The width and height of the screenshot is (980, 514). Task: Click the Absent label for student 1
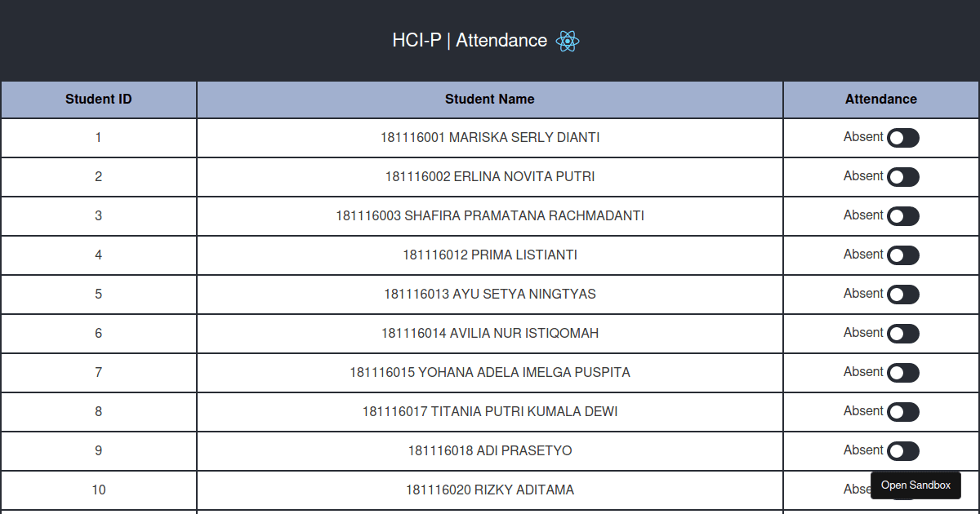click(863, 136)
